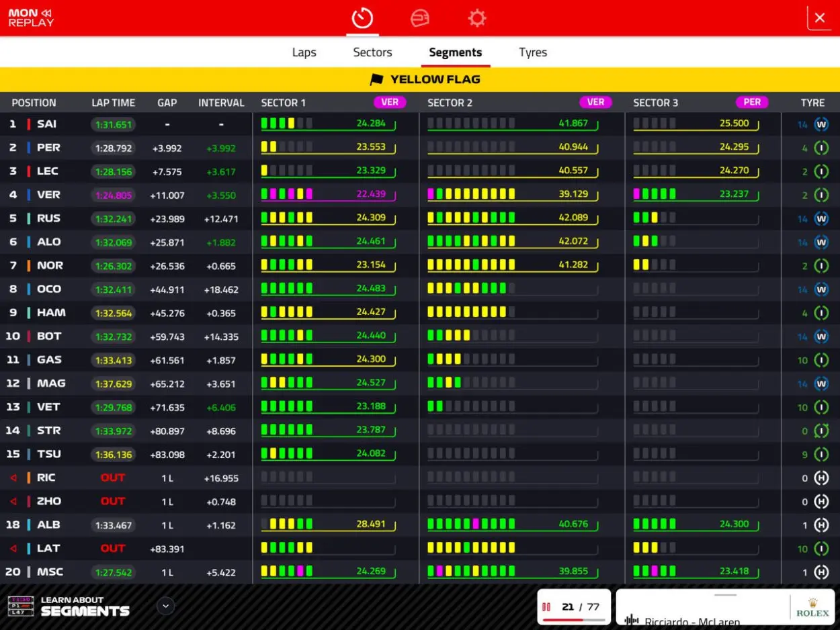The height and width of the screenshot is (630, 840).
Task: Click VER intermediate tyre icon
Action: pyautogui.click(x=821, y=195)
